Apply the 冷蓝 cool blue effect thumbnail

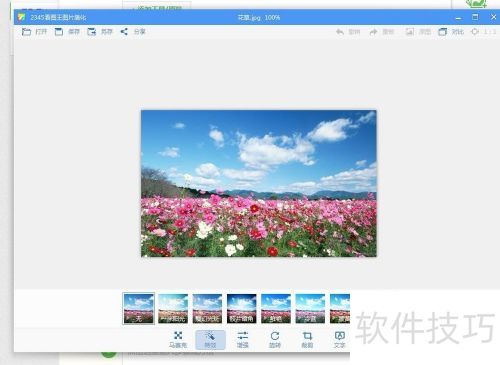310,309
